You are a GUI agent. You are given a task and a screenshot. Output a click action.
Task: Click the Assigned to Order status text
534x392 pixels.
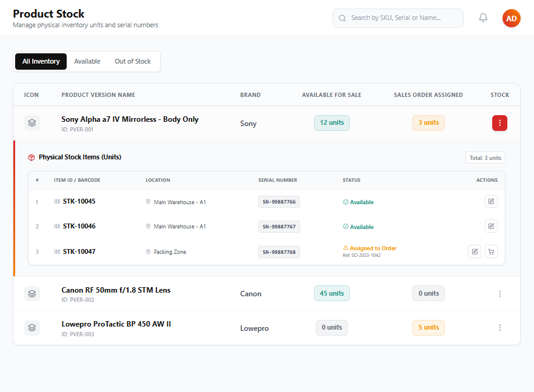click(x=373, y=248)
